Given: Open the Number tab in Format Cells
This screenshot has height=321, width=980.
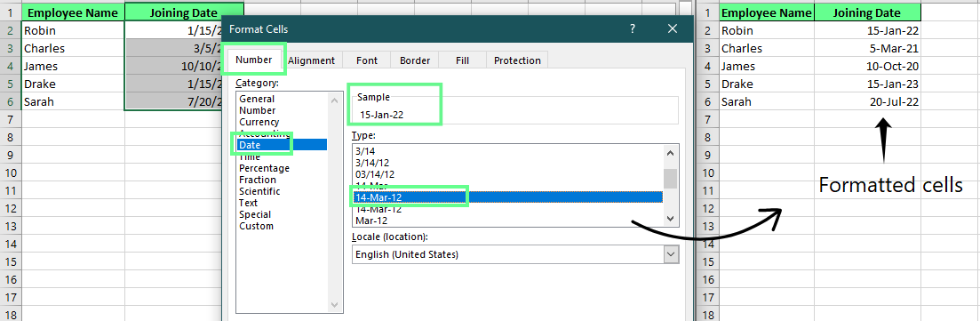Looking at the screenshot, I should coord(254,60).
